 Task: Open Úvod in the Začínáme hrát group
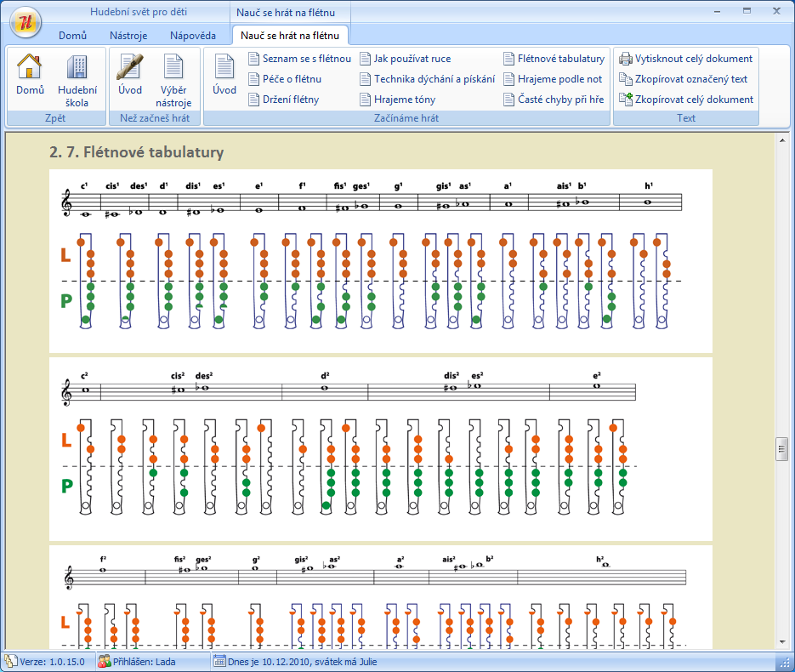point(224,76)
